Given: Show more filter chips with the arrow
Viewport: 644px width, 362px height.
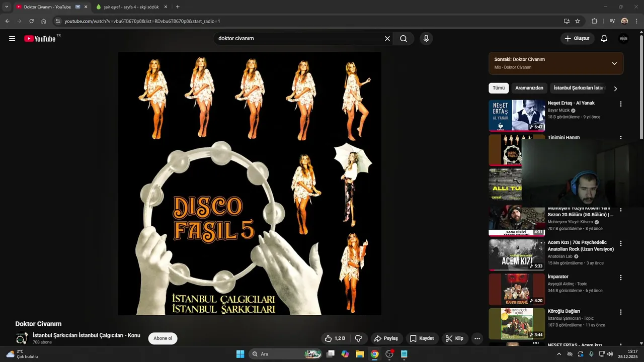Looking at the screenshot, I should (615, 88).
